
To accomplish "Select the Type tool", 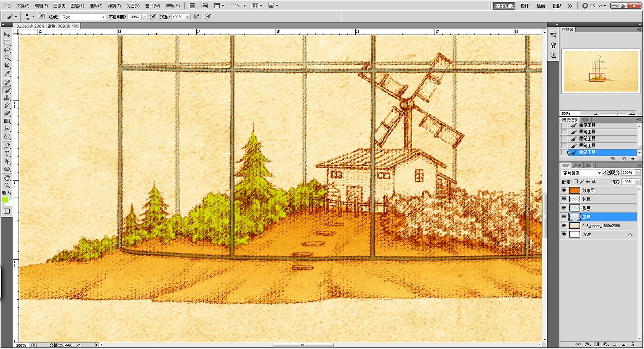I will point(7,153).
